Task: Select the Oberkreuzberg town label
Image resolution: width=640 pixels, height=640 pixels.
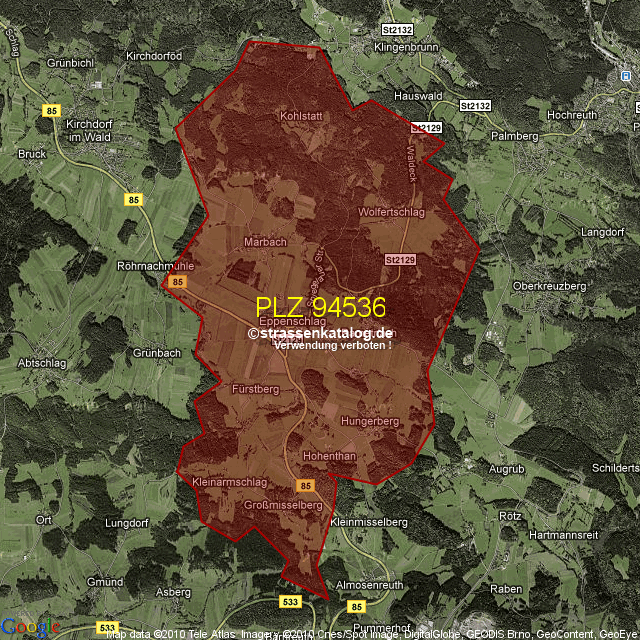Action: click(x=548, y=286)
